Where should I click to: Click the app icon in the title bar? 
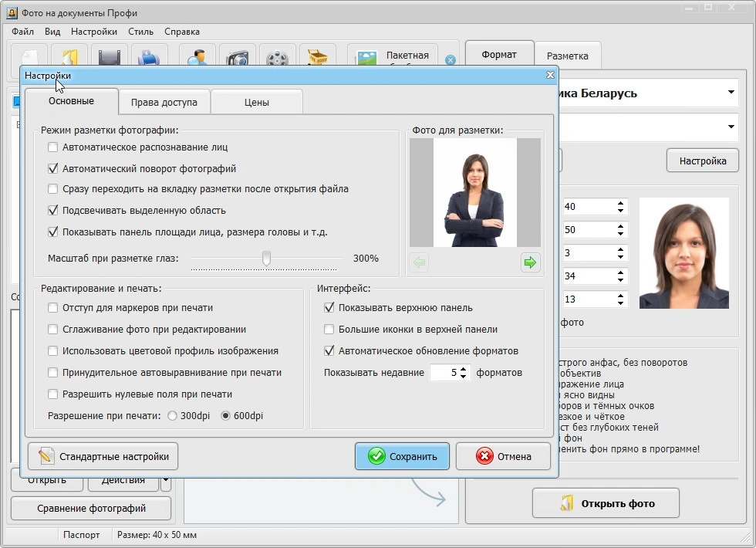[x=12, y=12]
